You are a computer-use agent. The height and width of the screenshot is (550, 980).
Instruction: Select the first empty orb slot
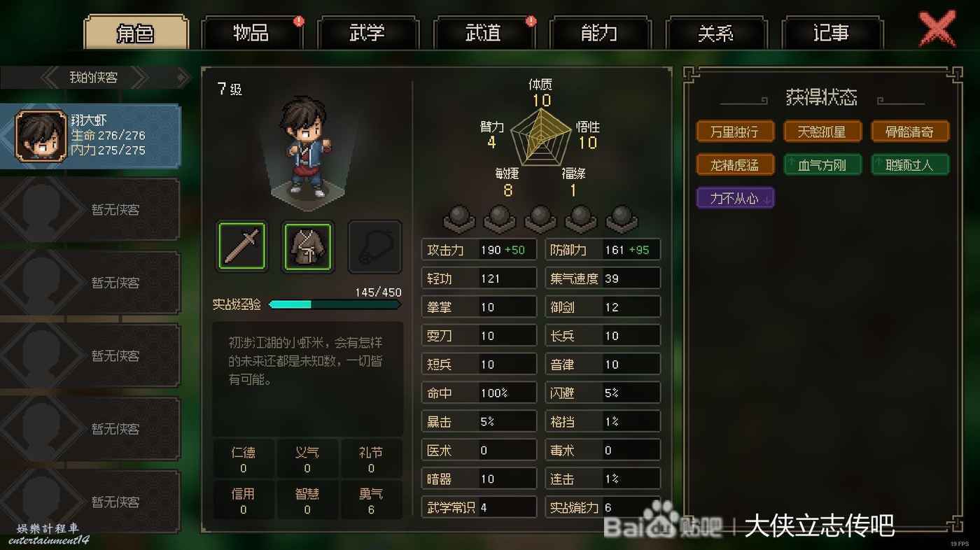tap(459, 218)
